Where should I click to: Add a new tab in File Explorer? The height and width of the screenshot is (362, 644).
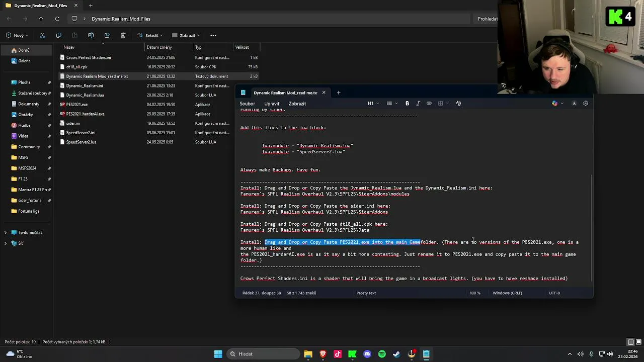[x=91, y=6]
